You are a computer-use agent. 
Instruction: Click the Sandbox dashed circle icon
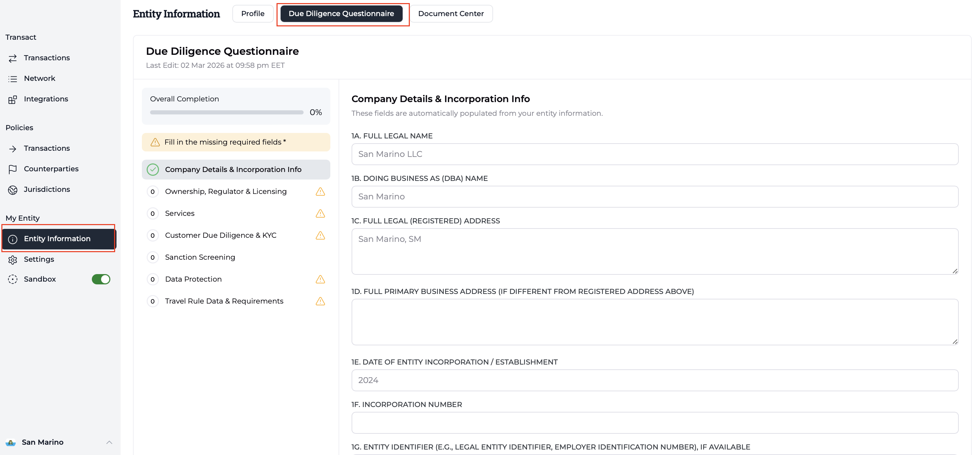coord(13,279)
